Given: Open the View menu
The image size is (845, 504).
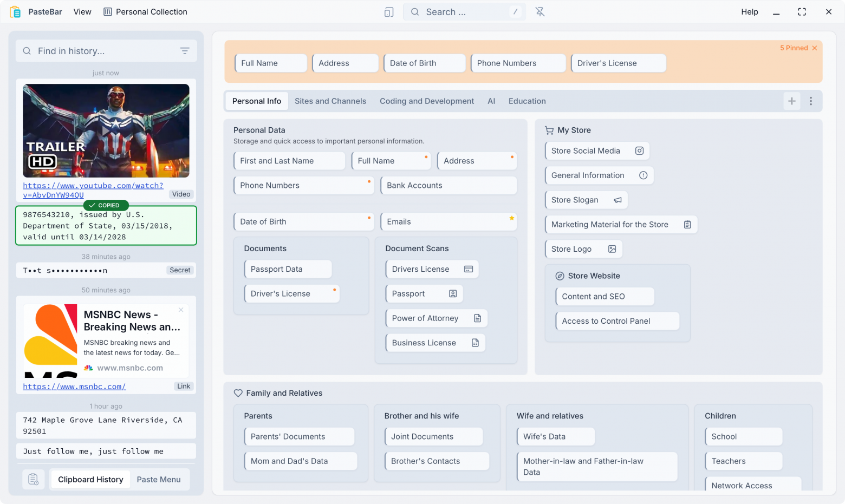Looking at the screenshot, I should (x=82, y=12).
